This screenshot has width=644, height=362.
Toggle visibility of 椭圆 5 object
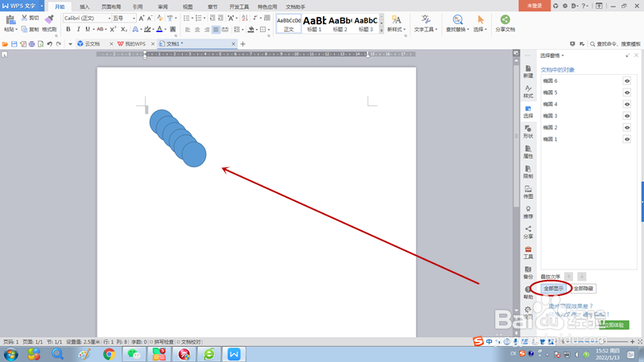627,93
